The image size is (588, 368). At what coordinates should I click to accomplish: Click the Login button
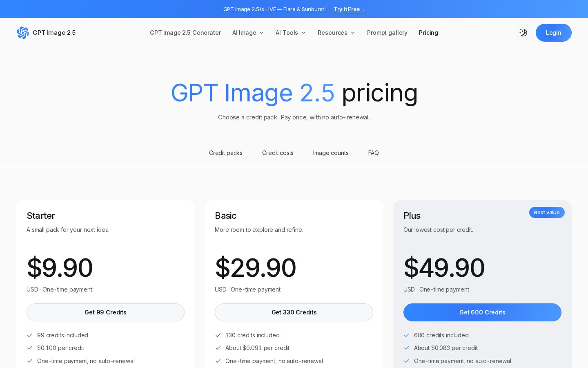(x=553, y=33)
